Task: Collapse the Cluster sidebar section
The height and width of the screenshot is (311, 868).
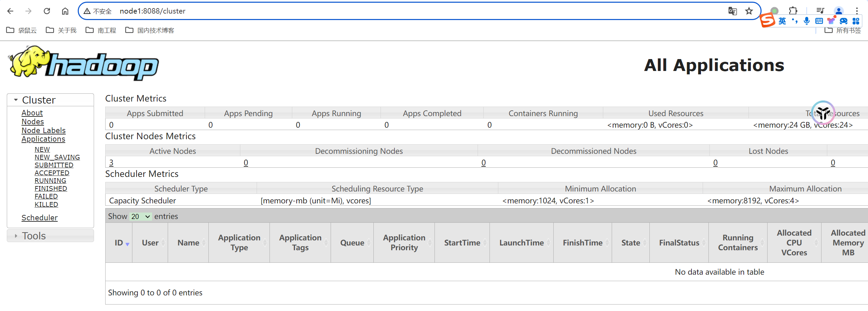Action: tap(50, 100)
